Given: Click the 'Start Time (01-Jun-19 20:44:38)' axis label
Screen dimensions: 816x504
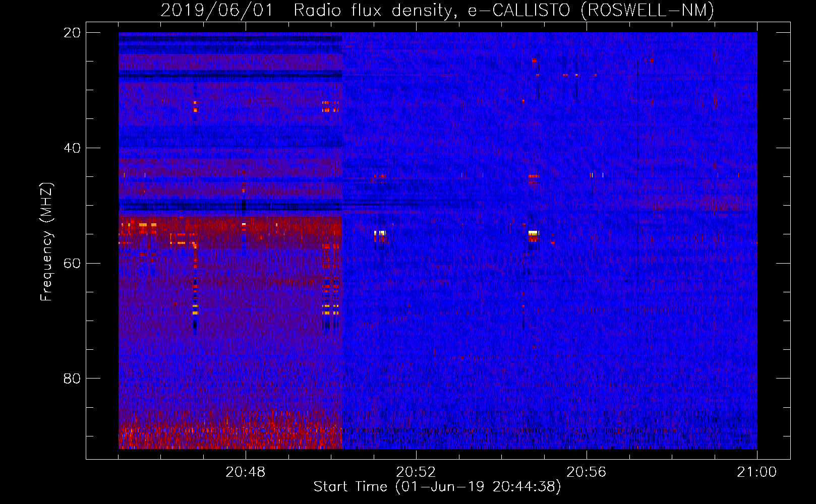Looking at the screenshot, I should point(437,487).
